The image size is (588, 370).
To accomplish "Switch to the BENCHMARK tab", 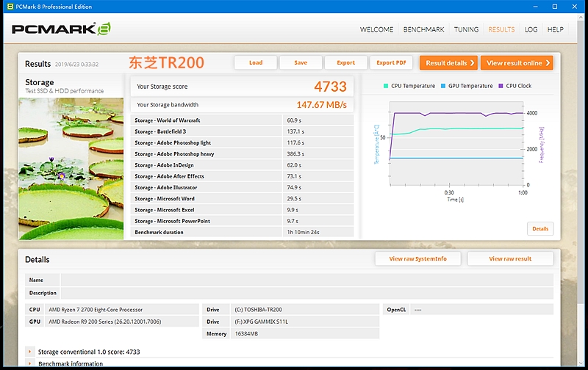I will pyautogui.click(x=424, y=29).
